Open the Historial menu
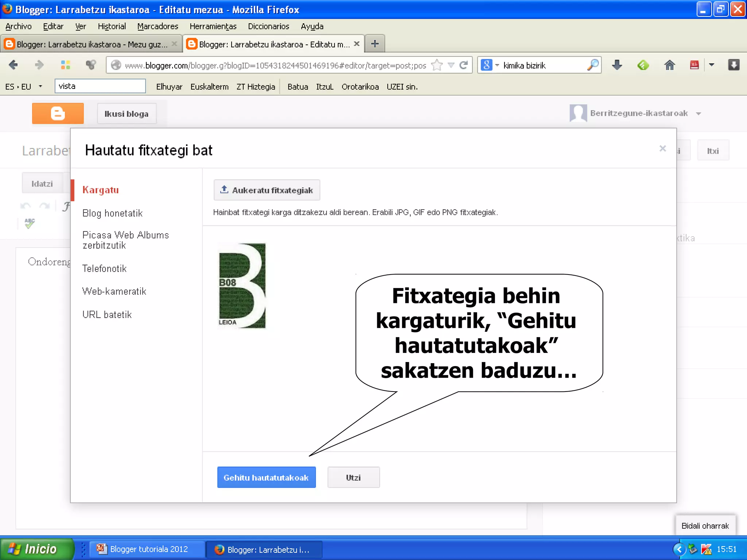The width and height of the screenshot is (747, 560). 112,26
